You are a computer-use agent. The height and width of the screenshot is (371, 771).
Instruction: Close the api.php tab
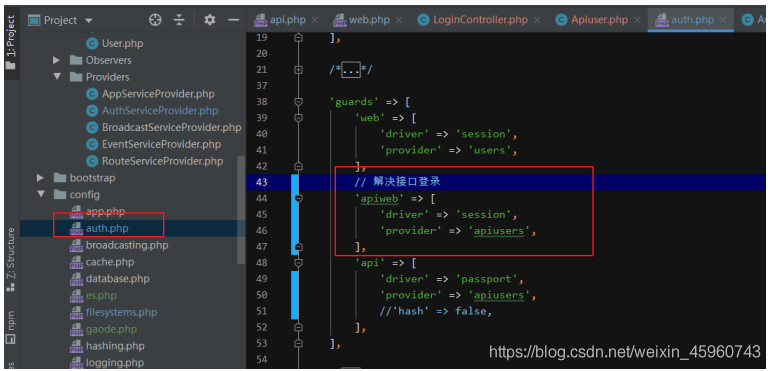coord(315,20)
